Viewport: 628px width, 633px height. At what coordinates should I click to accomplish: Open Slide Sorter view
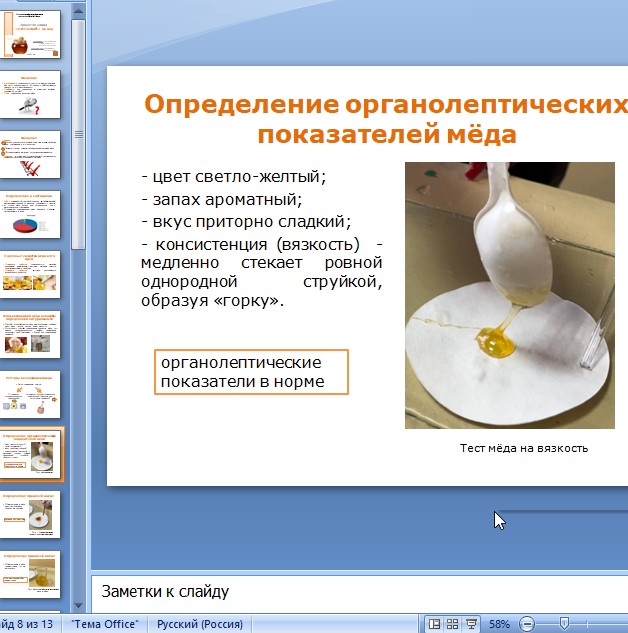453,624
